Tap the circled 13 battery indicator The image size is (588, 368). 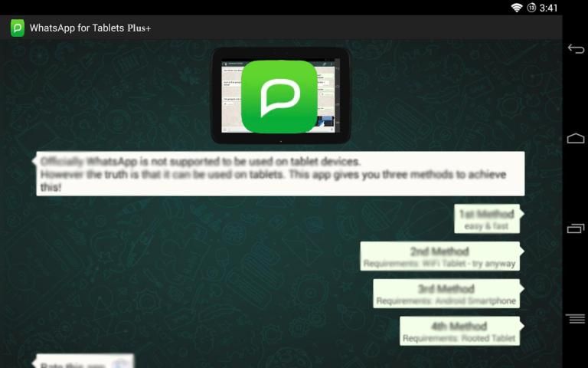coord(531,8)
